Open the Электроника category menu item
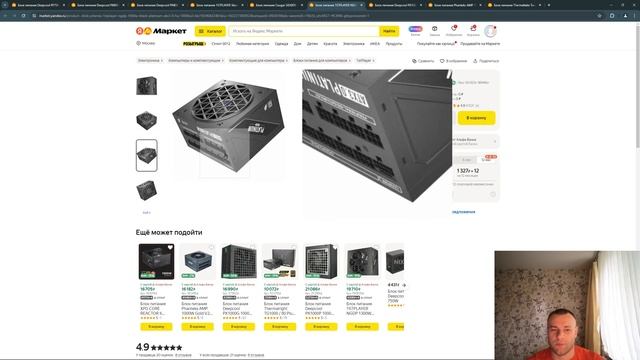 pyautogui.click(x=353, y=44)
